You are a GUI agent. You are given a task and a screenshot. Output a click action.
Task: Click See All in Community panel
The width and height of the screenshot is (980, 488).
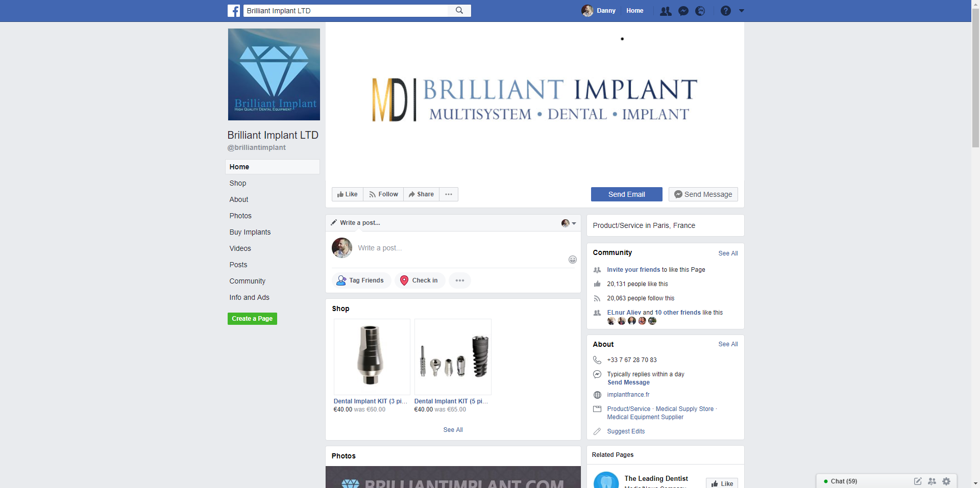pyautogui.click(x=728, y=253)
